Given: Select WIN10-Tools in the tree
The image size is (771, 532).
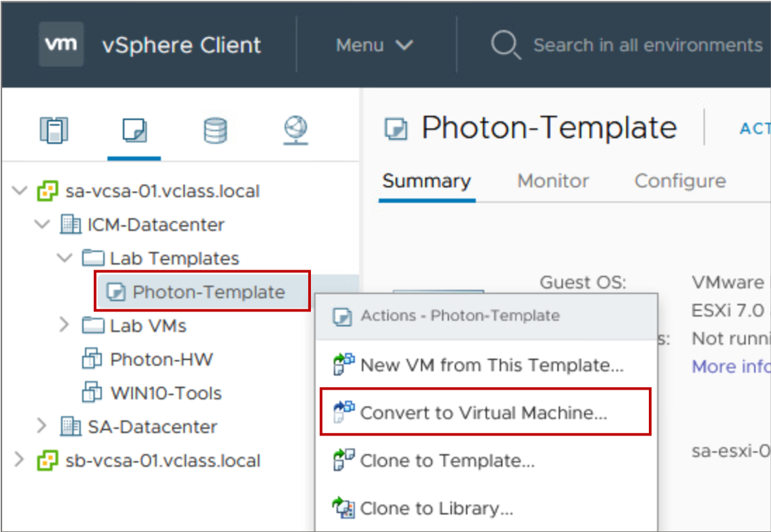Looking at the screenshot, I should 166,393.
